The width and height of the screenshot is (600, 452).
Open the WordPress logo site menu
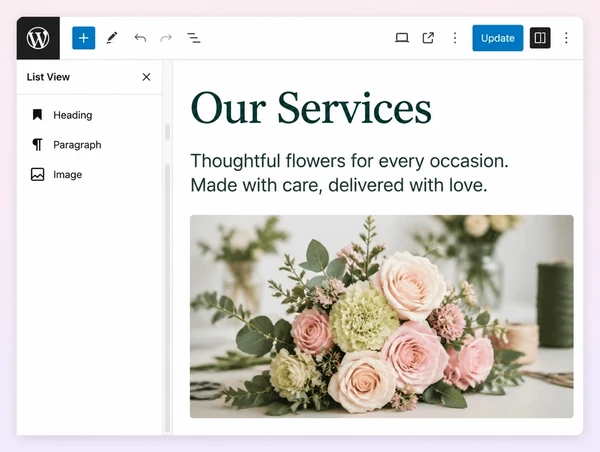coord(38,38)
